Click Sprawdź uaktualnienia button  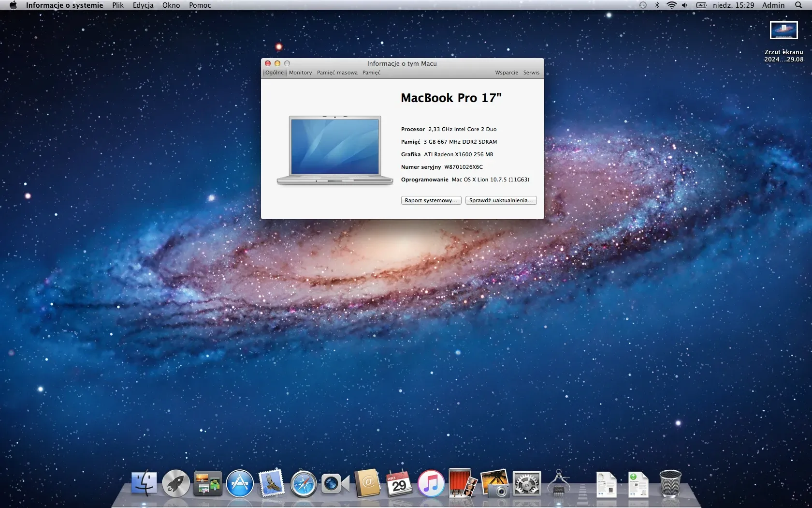point(501,200)
